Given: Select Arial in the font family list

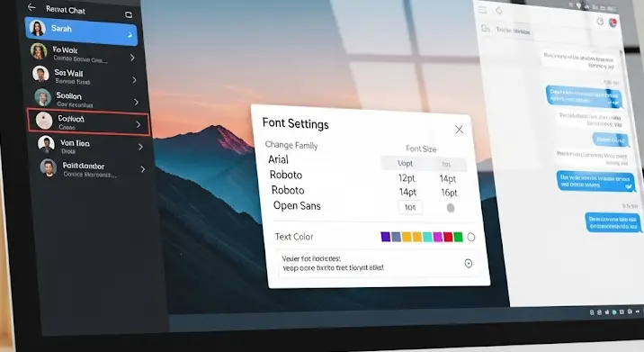Looking at the screenshot, I should [279, 159].
